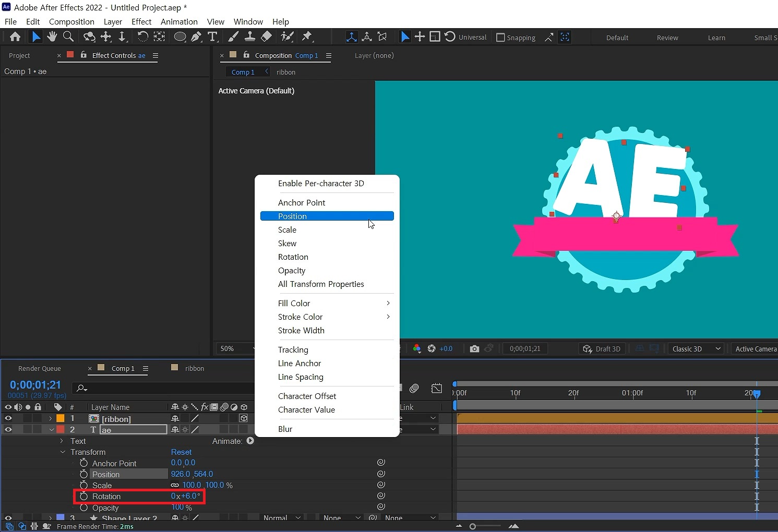Open the Stroke Color submenu
This screenshot has width=778, height=532.
click(327, 317)
